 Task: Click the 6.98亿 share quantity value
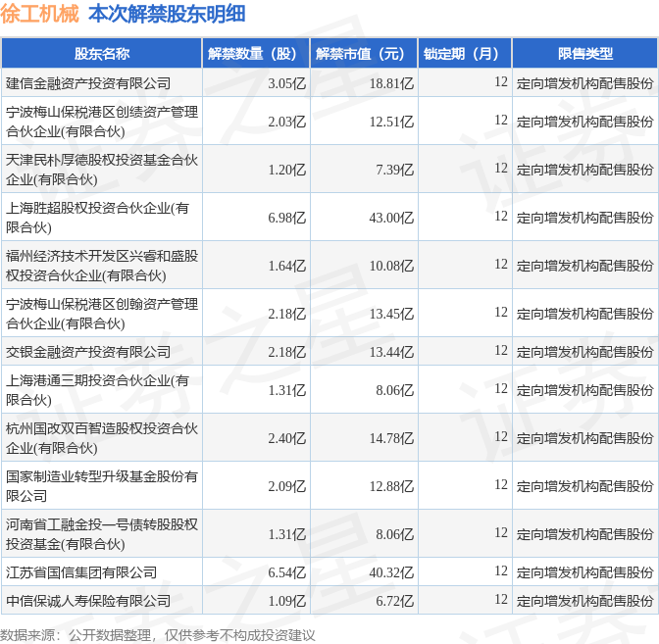(x=287, y=218)
